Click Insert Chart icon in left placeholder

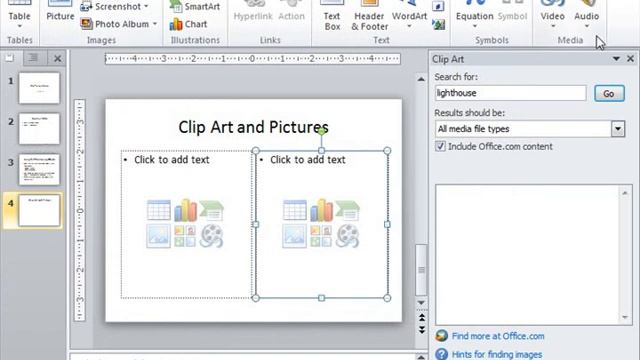185,210
